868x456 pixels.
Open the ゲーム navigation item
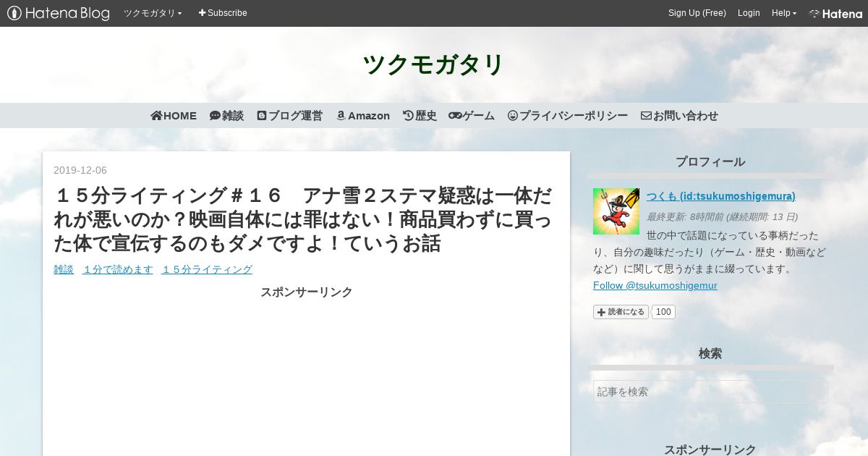tap(472, 116)
